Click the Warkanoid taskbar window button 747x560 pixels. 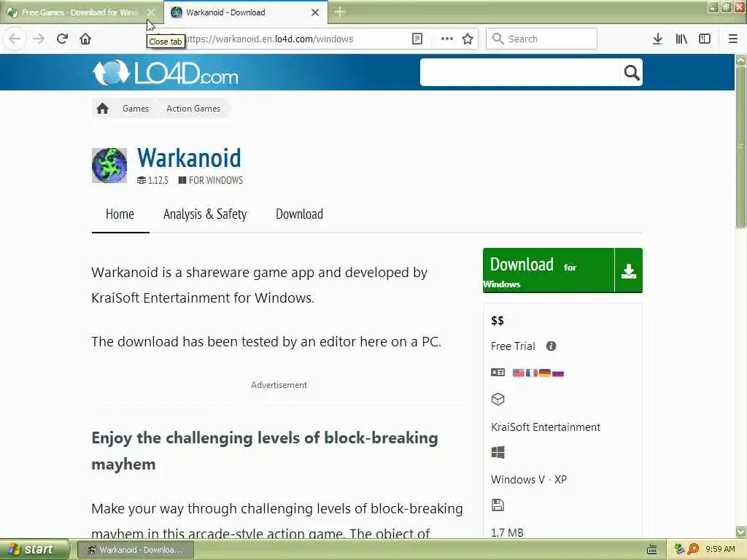click(x=136, y=550)
